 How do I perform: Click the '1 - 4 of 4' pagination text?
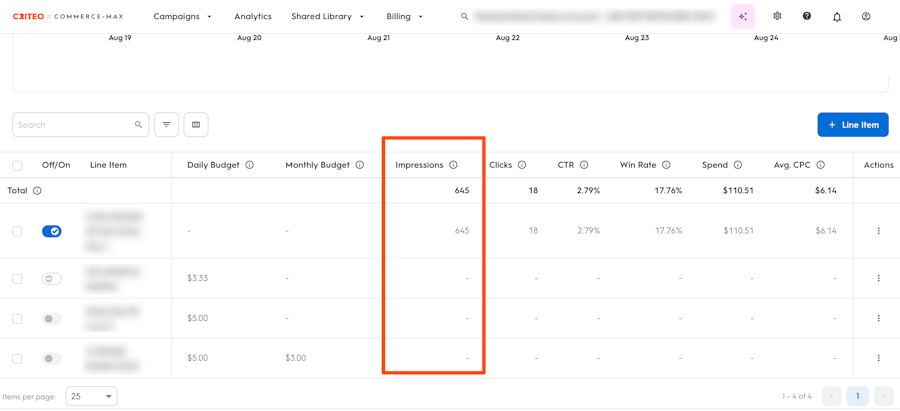pyautogui.click(x=797, y=396)
